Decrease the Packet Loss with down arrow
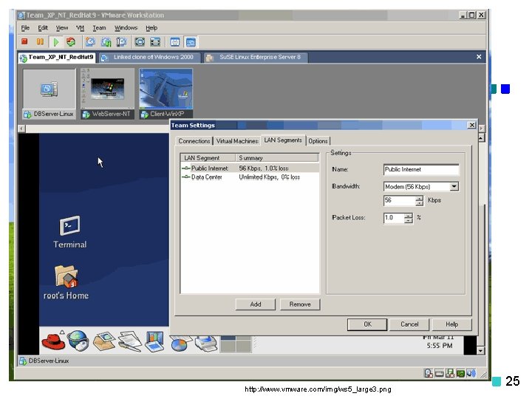The width and height of the screenshot is (532, 399). 409,220
